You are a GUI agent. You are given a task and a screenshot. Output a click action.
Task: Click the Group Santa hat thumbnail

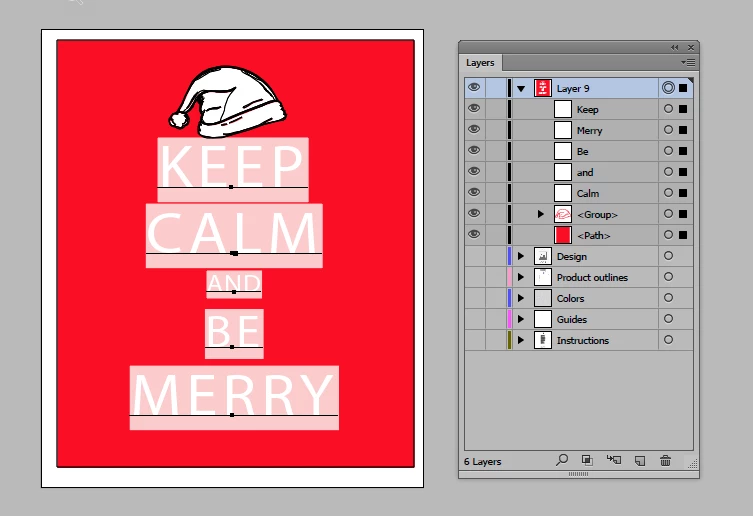[563, 214]
